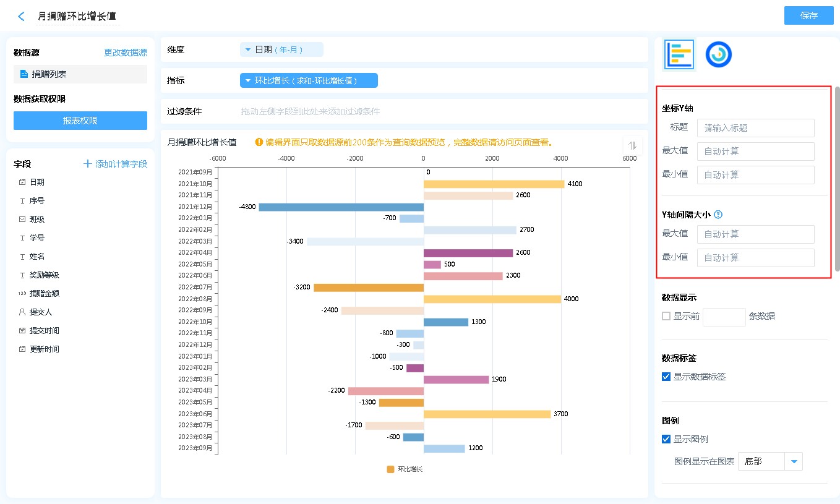Open the 环比增长 indicator dropdown
This screenshot has width=840, height=504.
pyautogui.click(x=248, y=80)
